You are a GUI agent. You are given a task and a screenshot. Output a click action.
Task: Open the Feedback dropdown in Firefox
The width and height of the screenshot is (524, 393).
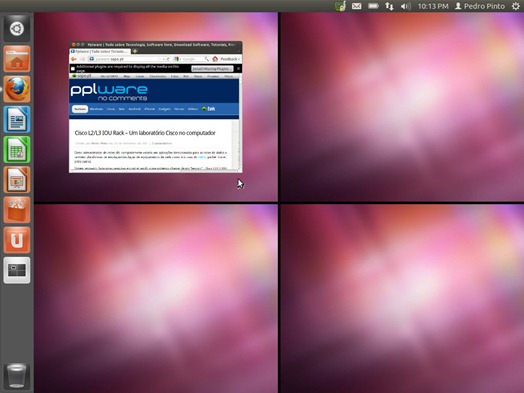coord(230,59)
